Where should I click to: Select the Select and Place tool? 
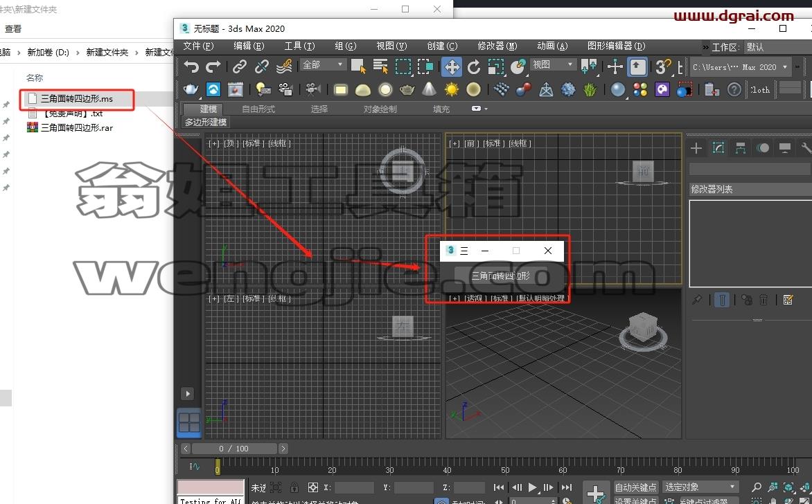click(518, 66)
